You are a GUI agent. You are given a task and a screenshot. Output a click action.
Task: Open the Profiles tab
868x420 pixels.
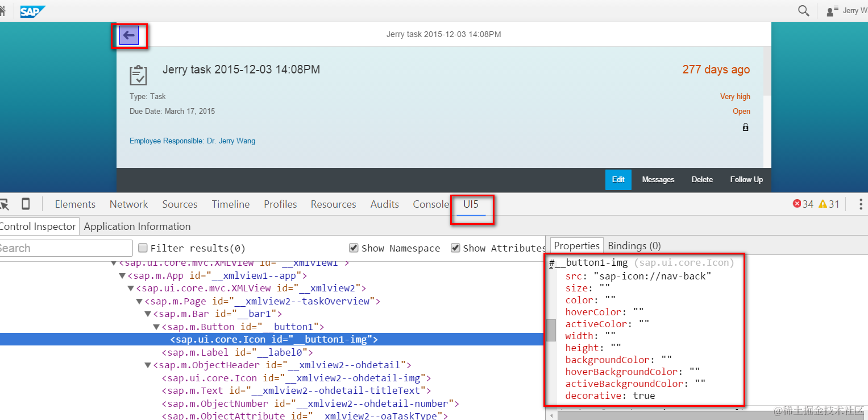pyautogui.click(x=280, y=204)
